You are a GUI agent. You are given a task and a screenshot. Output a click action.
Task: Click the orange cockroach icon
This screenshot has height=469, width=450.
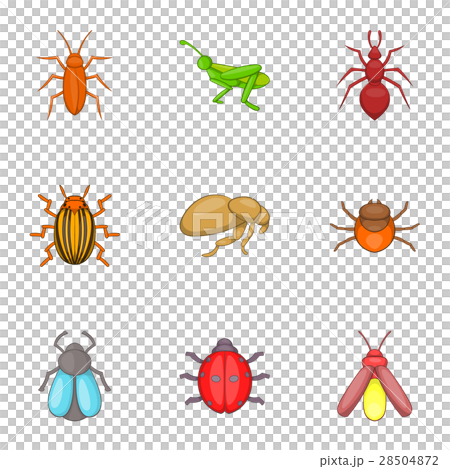pos(75,75)
